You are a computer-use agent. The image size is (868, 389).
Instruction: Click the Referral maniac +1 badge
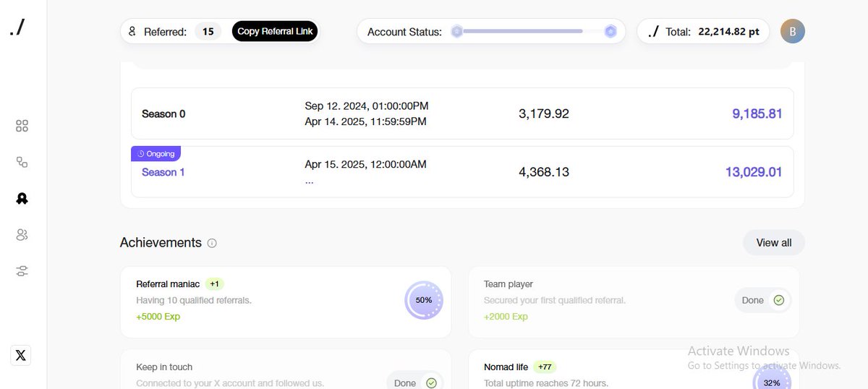coord(215,284)
